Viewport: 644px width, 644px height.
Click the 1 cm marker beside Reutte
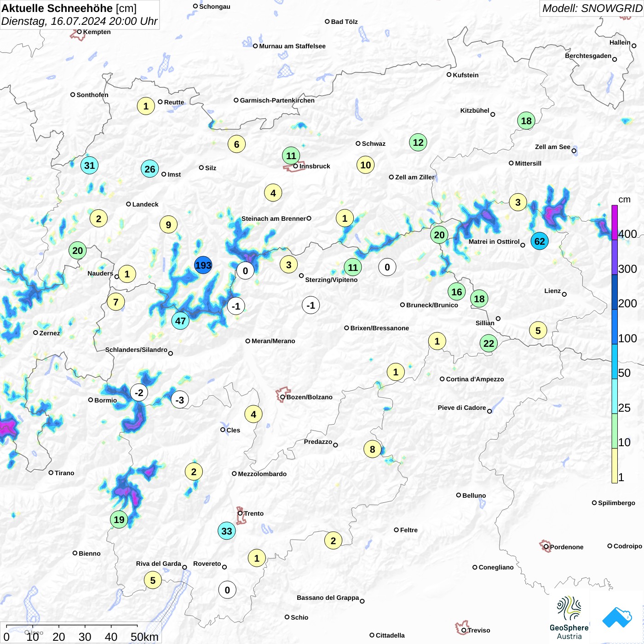146,106
